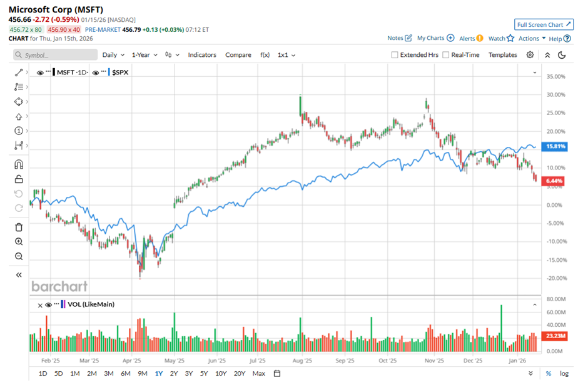Choose the arrow marker tool

pyautogui.click(x=18, y=116)
